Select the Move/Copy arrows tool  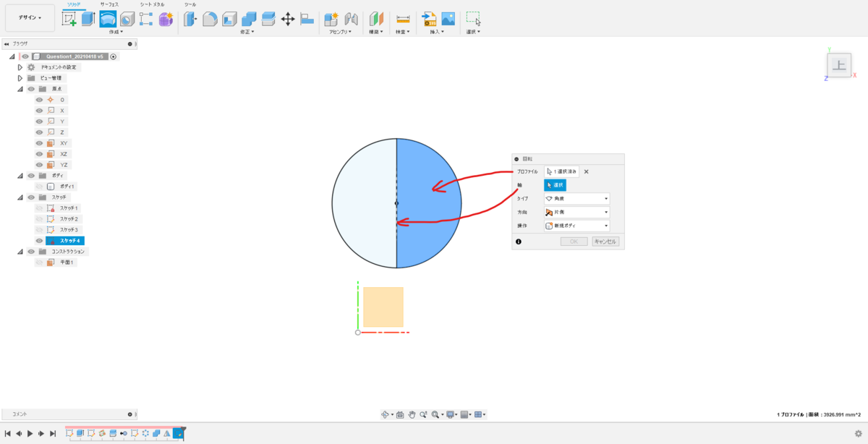click(287, 19)
